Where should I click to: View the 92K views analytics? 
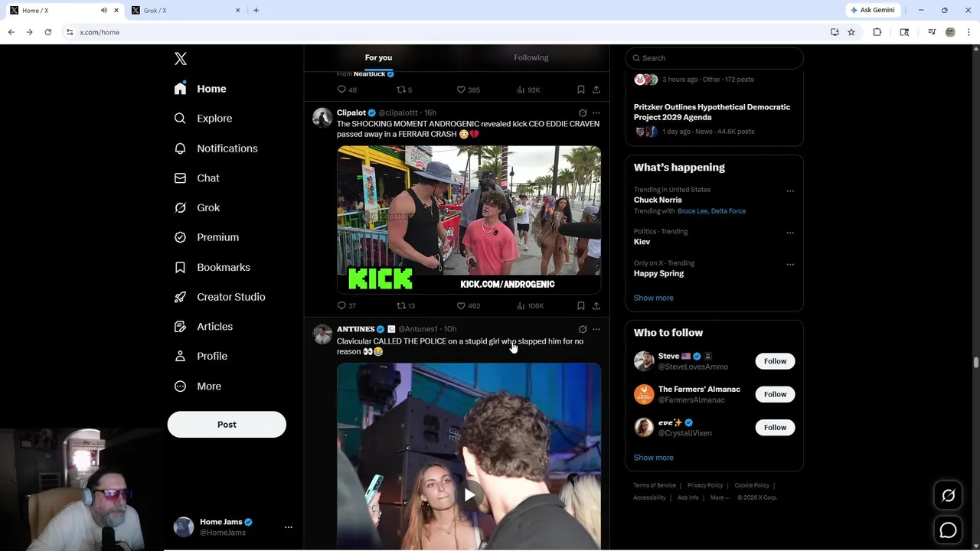coord(528,90)
